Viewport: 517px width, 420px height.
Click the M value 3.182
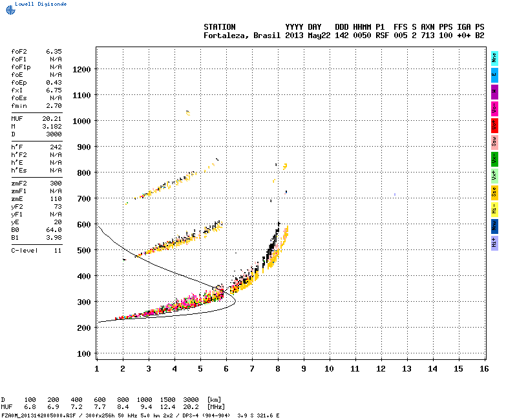52,127
